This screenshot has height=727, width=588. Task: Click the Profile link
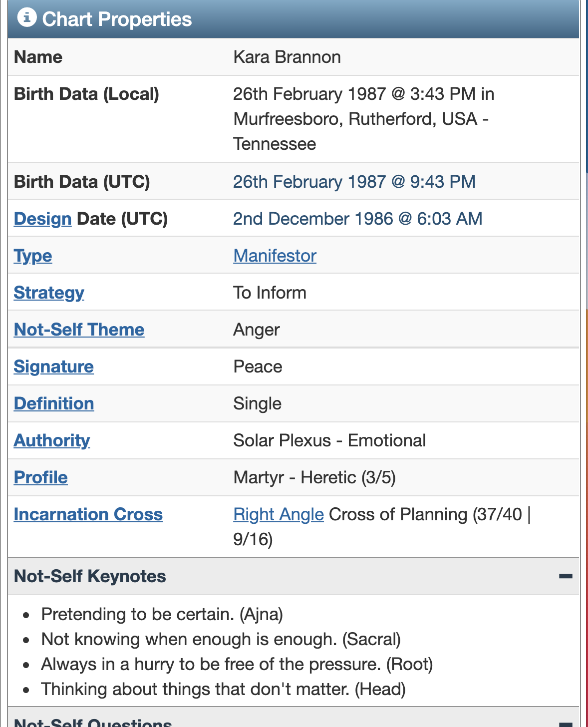[x=41, y=477]
